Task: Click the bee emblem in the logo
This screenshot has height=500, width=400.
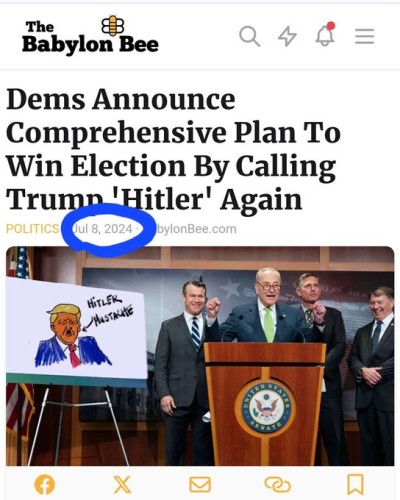Action: (x=113, y=26)
